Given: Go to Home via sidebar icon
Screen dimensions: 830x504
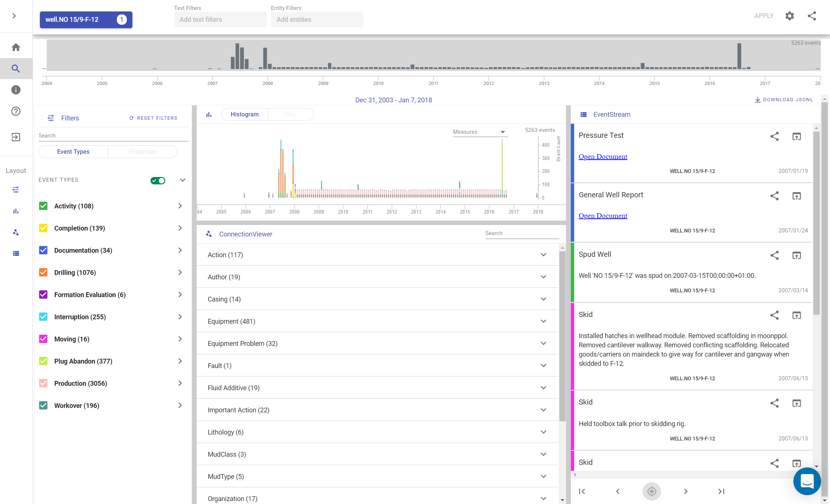Looking at the screenshot, I should coord(16,47).
